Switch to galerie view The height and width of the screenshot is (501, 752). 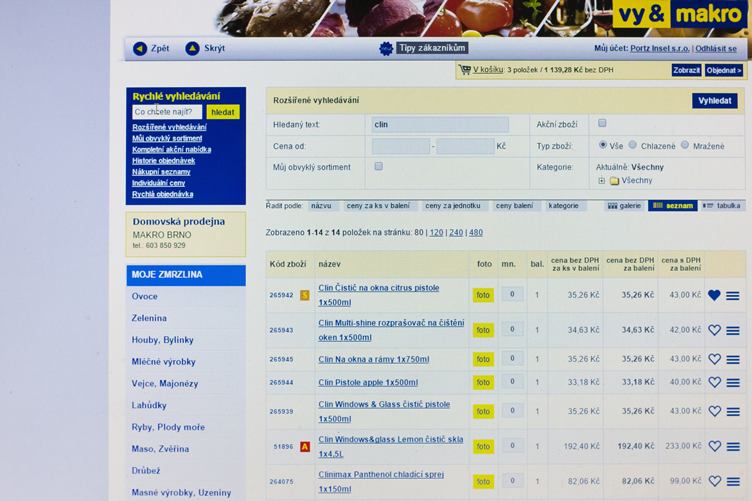click(x=624, y=206)
